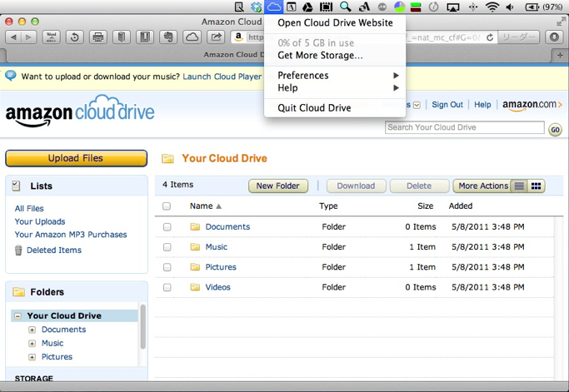Click the Launch Cloud Player link

[x=222, y=77]
